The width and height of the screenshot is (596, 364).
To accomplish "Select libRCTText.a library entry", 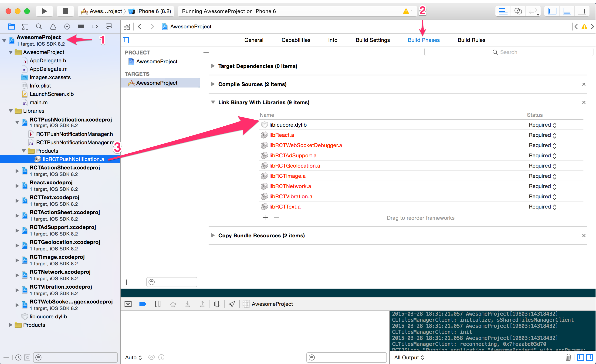I will [x=284, y=207].
